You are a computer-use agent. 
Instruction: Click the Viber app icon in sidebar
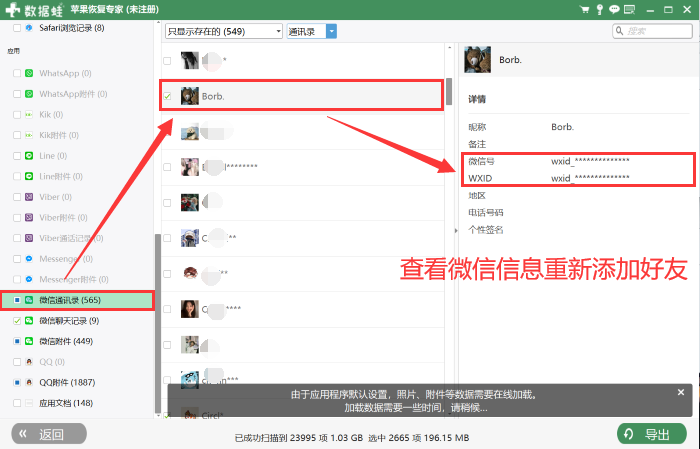(x=29, y=197)
